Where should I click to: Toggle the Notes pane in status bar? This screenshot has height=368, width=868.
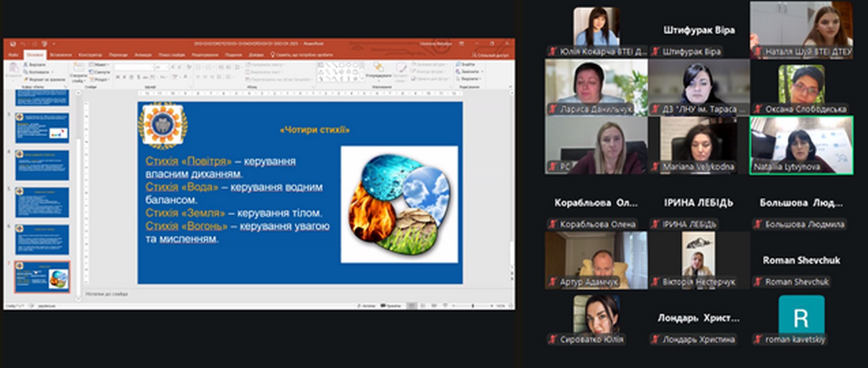367,306
